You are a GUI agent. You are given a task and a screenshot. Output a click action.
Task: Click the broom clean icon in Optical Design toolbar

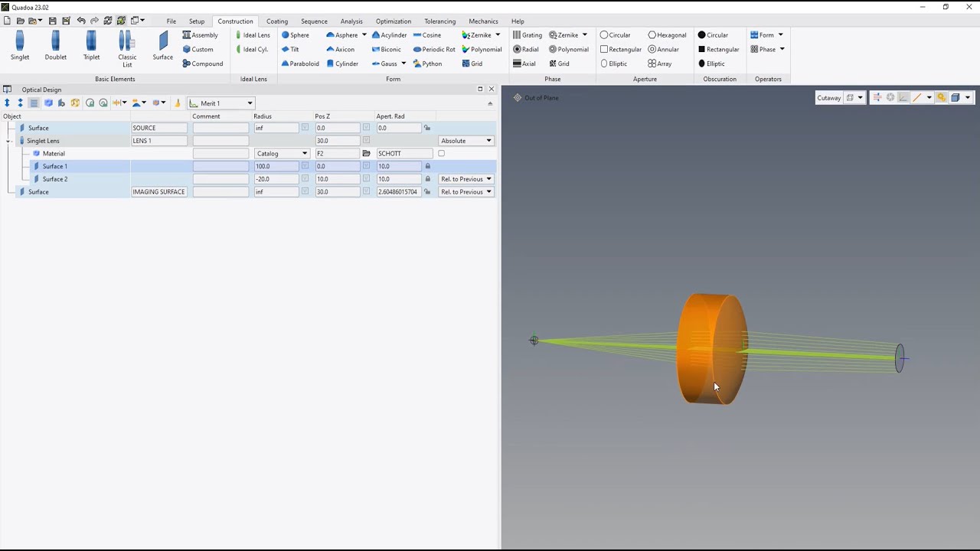click(x=177, y=103)
